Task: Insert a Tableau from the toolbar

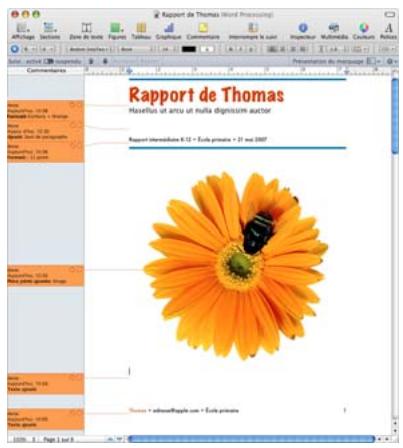Action: pos(141,28)
